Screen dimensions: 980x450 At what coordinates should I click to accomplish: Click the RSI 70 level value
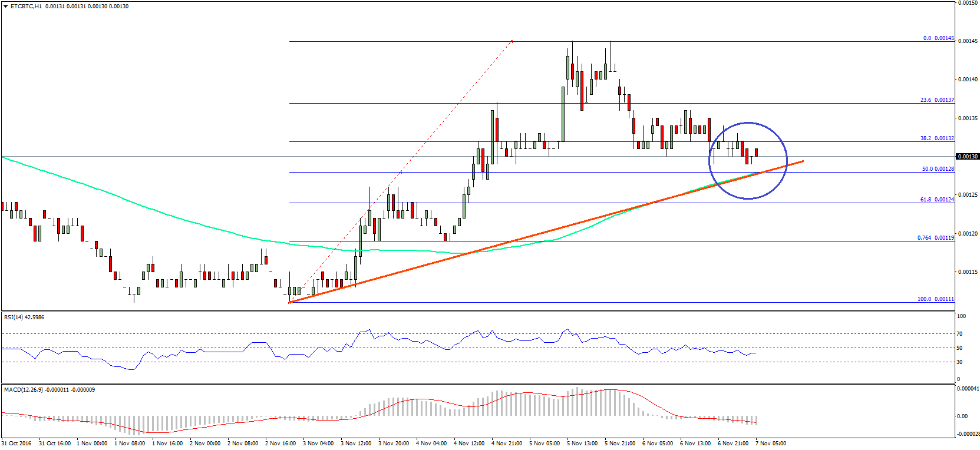coord(959,334)
